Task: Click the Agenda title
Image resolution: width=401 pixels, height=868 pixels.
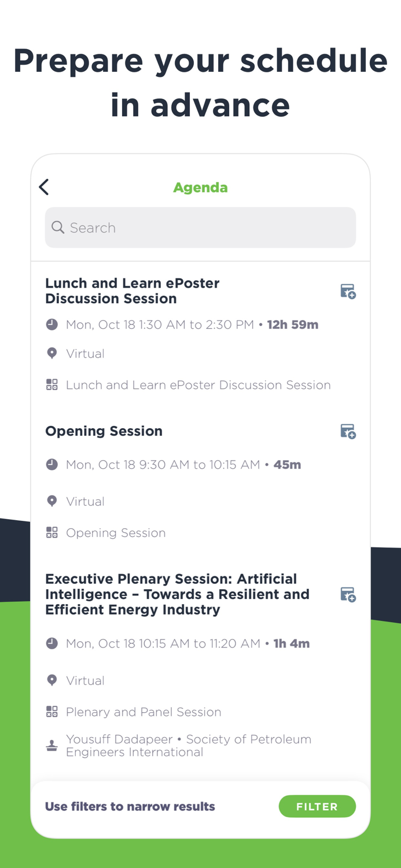Action: [x=200, y=187]
